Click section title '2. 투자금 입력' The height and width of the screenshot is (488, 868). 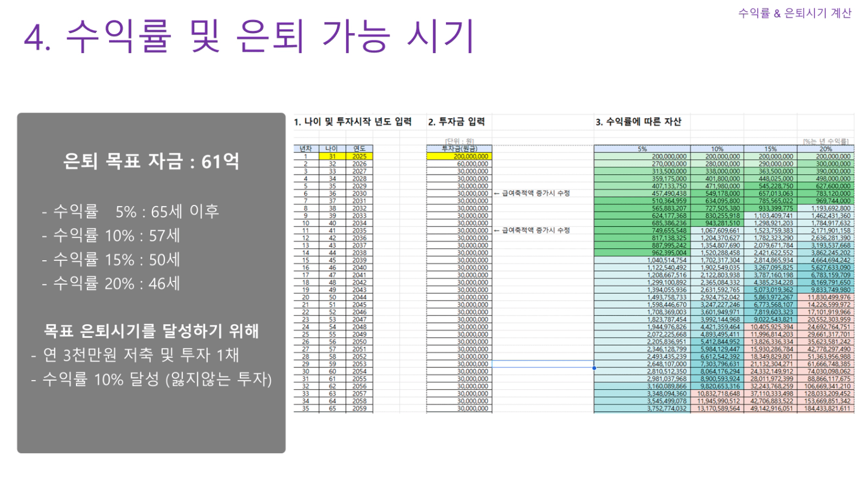coord(456,122)
